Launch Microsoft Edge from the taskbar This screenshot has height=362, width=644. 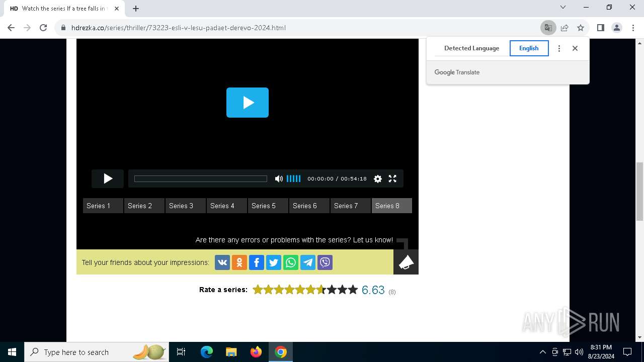pos(207,352)
